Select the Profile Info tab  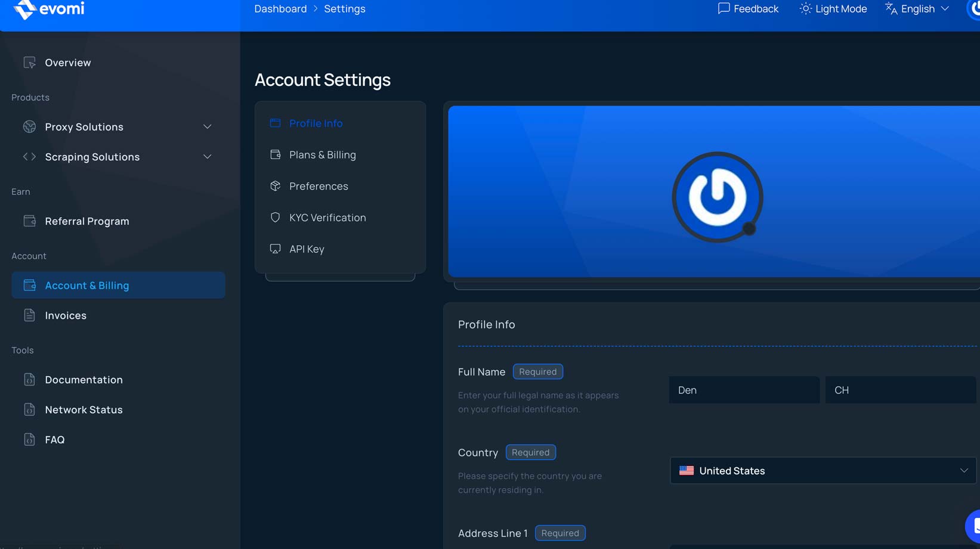point(316,123)
